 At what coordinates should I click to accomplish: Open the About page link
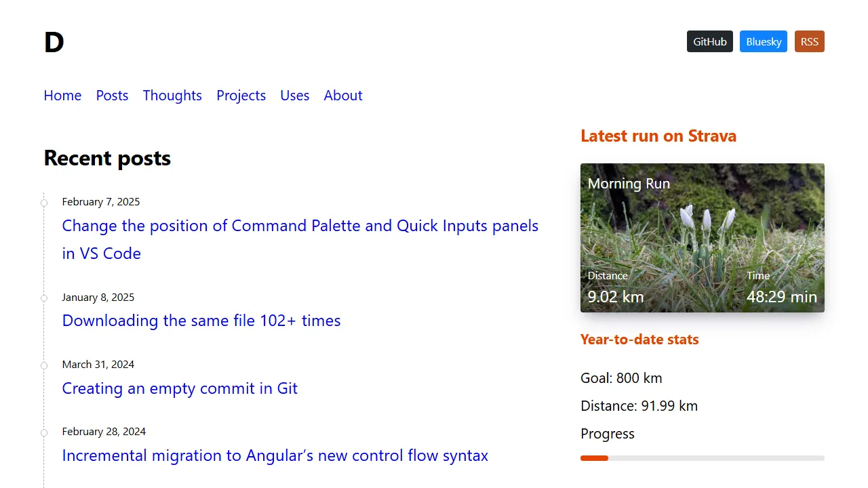click(x=342, y=96)
